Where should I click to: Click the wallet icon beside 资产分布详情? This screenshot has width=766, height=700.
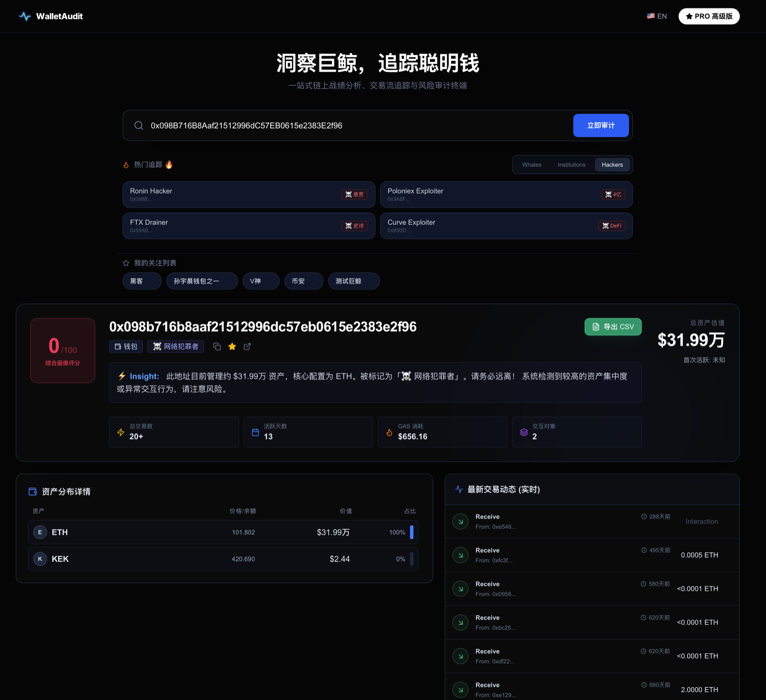click(33, 492)
